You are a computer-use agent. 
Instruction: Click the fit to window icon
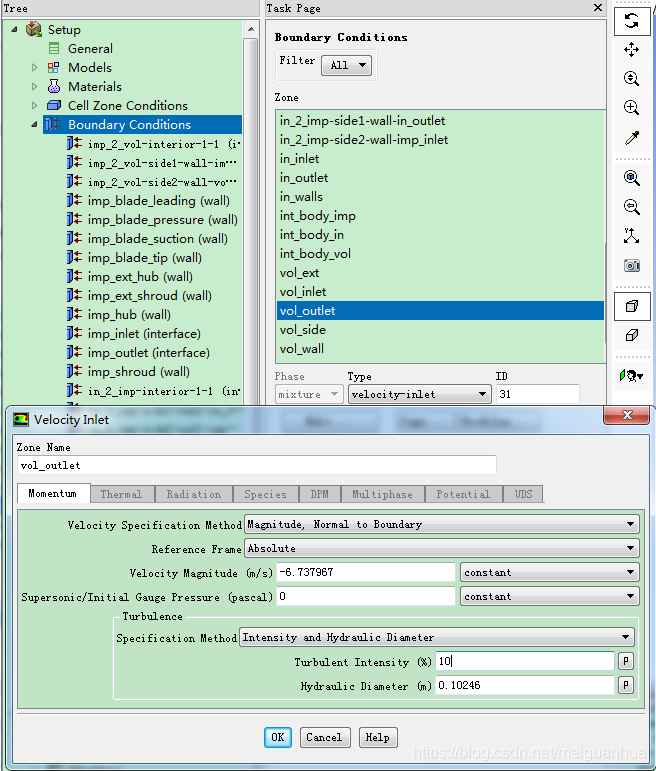click(631, 178)
